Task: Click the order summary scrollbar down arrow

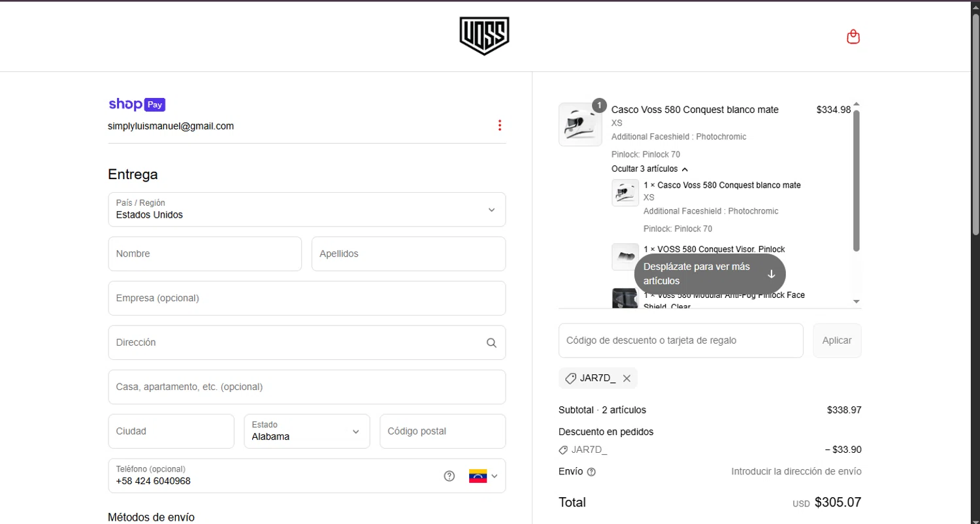Action: click(857, 301)
